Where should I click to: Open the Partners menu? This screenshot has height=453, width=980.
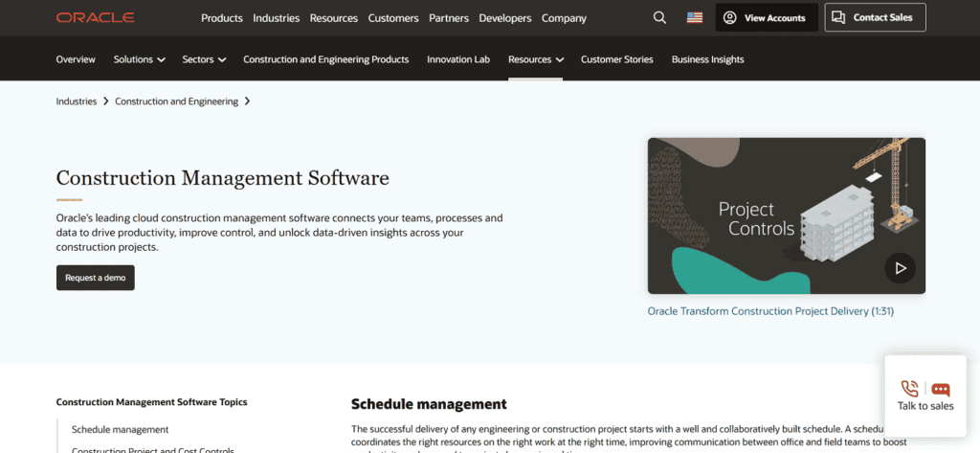(x=449, y=18)
